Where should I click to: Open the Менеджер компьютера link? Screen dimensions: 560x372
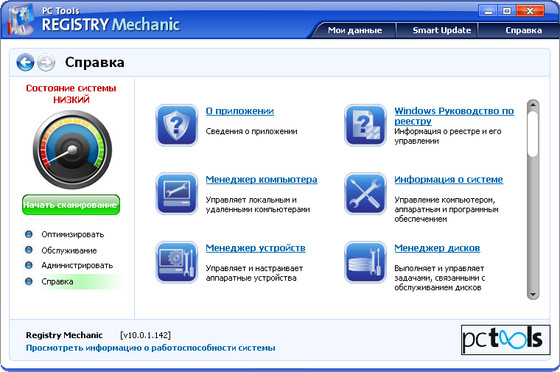pyautogui.click(x=261, y=180)
